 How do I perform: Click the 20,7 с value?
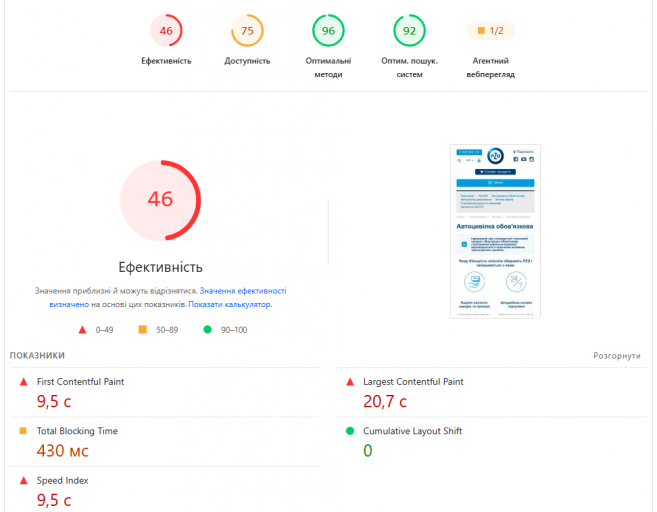[385, 401]
